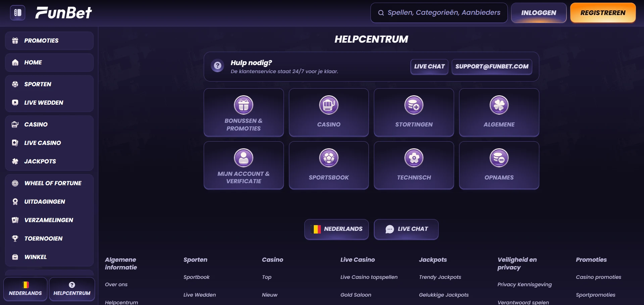
Task: Open the Privacy Kennisgeving footer link
Action: point(525,285)
